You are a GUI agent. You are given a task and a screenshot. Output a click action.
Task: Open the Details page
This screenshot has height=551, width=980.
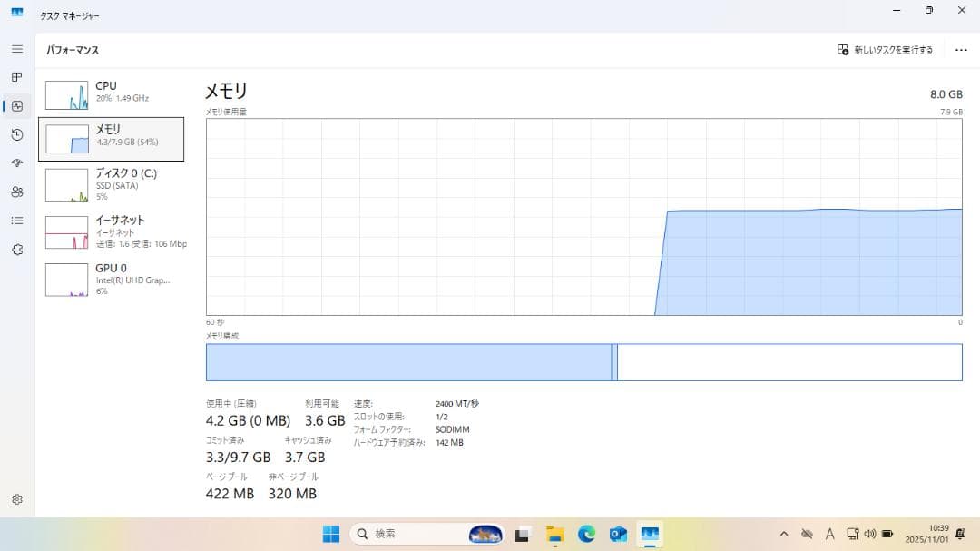[15, 221]
